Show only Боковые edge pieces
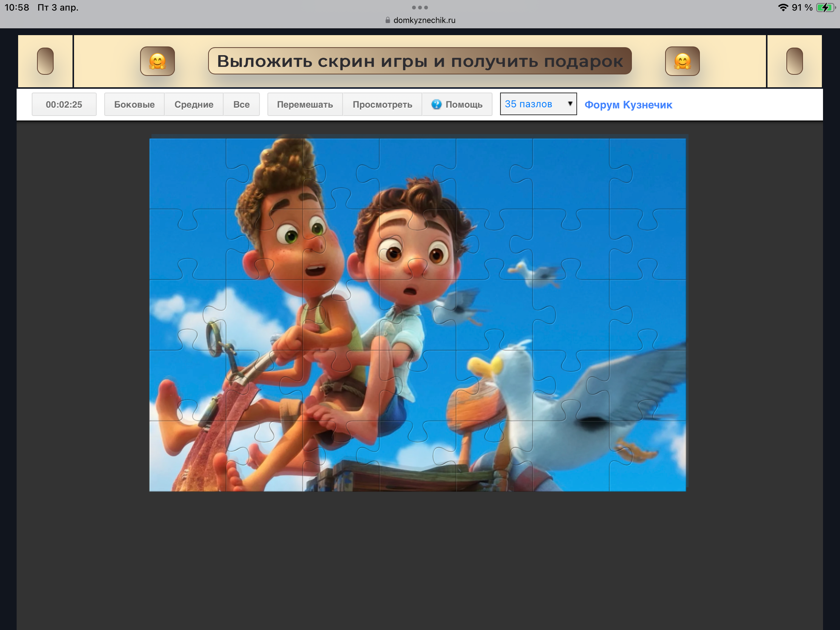Screen dimensions: 840x630 pos(134,104)
